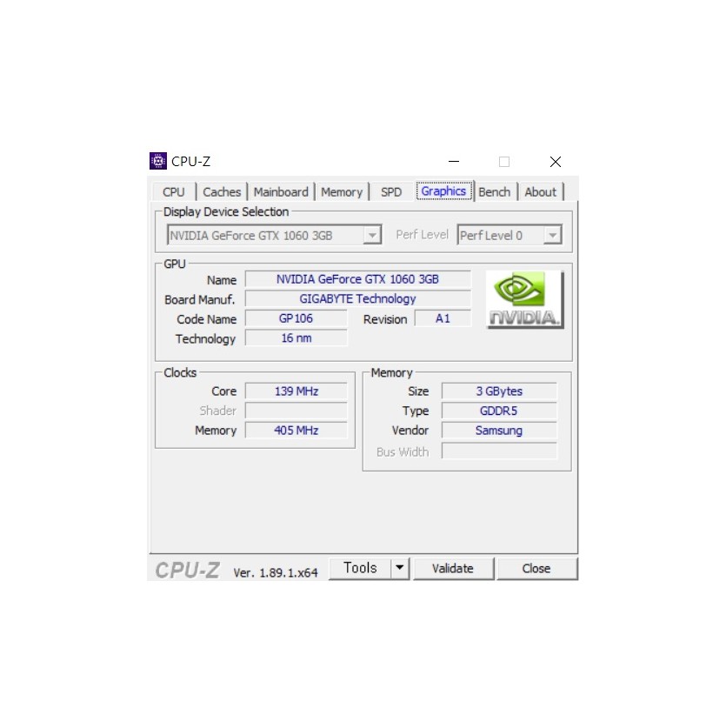Click the Display Device Selection group label
Screen dimensions: 726x728
pyautogui.click(x=226, y=211)
